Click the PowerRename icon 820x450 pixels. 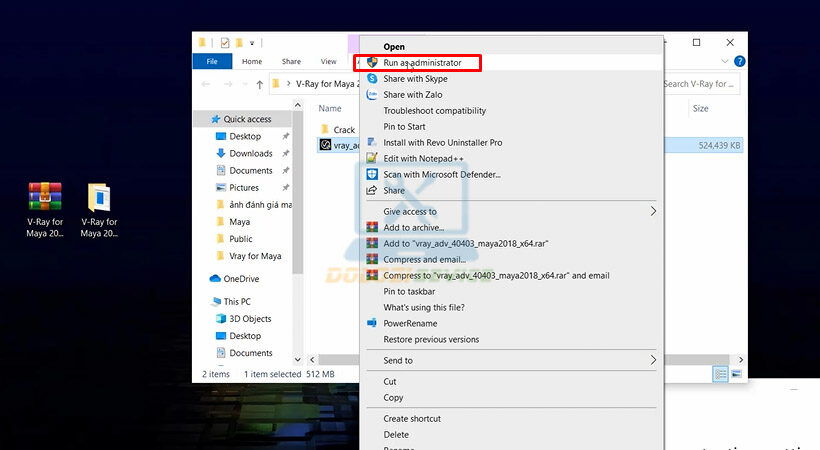372,323
